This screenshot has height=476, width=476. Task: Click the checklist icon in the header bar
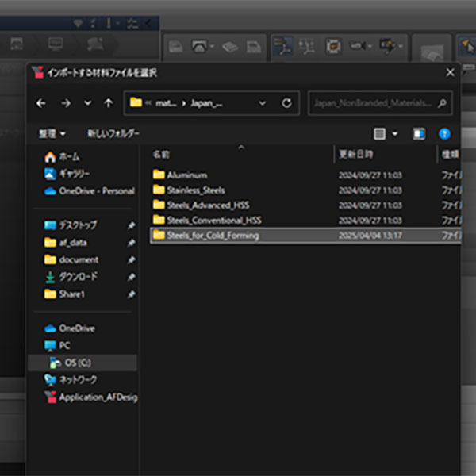pos(132,23)
